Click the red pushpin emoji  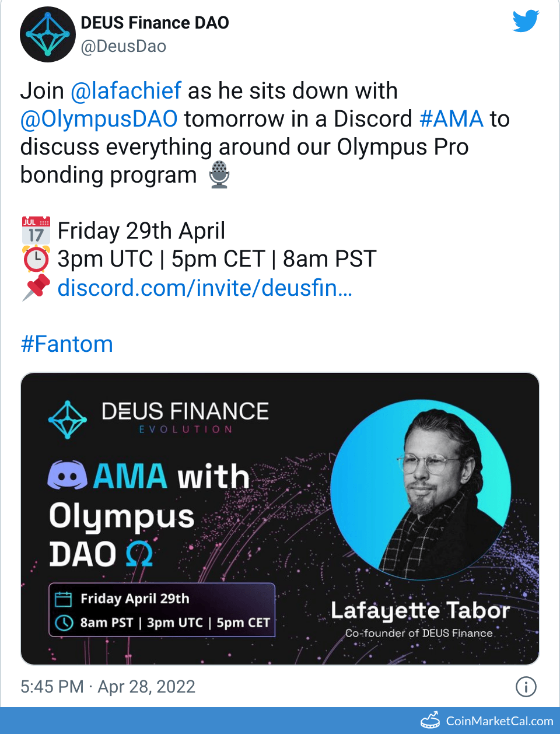pos(36,288)
